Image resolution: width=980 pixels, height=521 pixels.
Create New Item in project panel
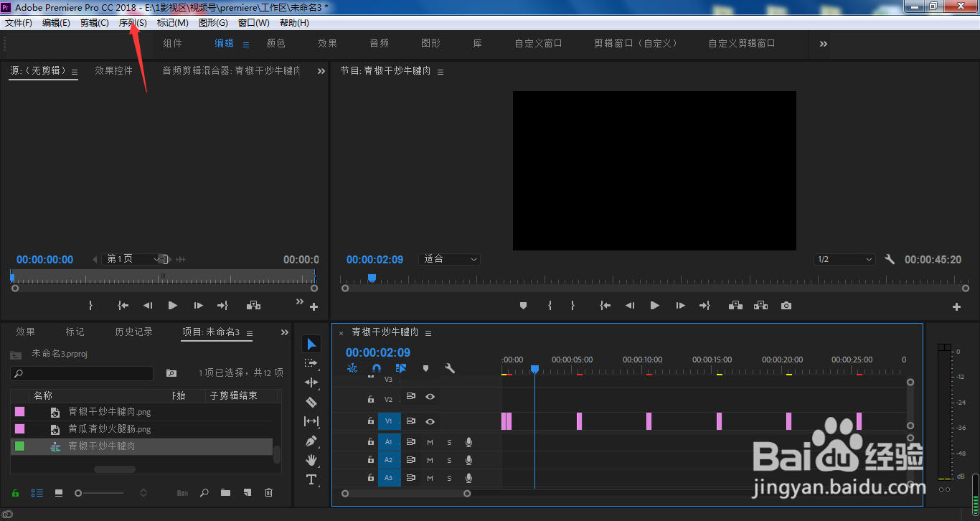(x=248, y=493)
